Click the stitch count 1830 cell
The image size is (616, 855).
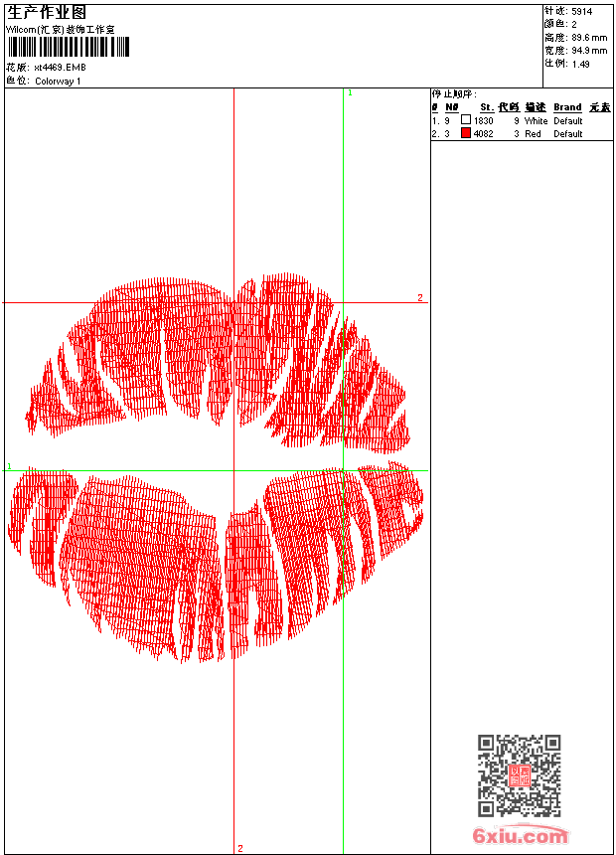483,120
